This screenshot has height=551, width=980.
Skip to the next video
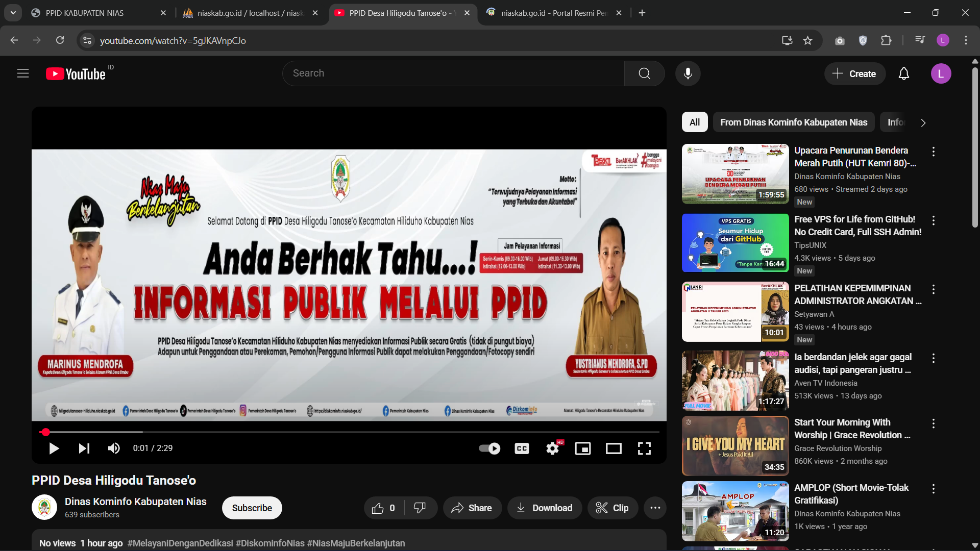(84, 448)
